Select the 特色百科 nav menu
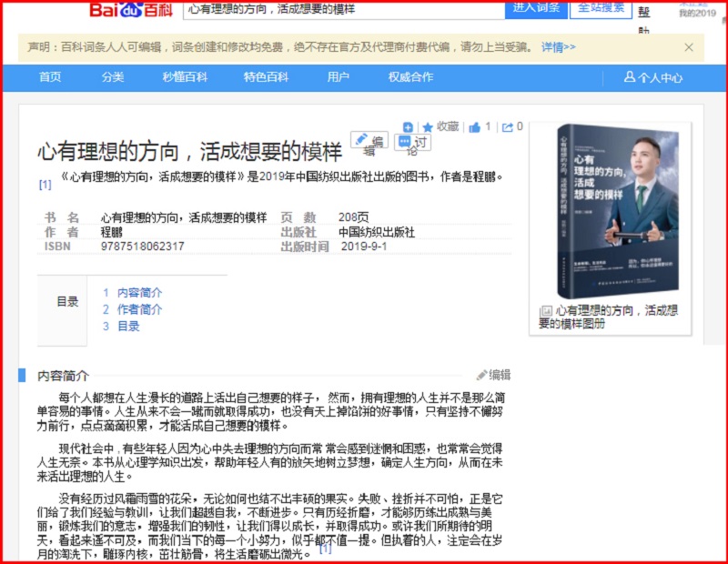Screen dimensions: 728x564 tap(266, 77)
